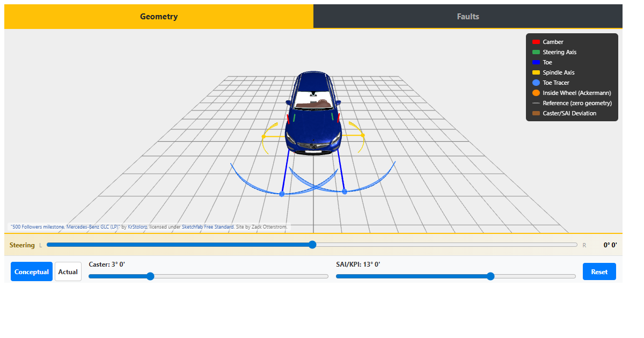Click the brown Caster/SAI Deviation swatch
644x338 pixels.
pyautogui.click(x=536, y=113)
